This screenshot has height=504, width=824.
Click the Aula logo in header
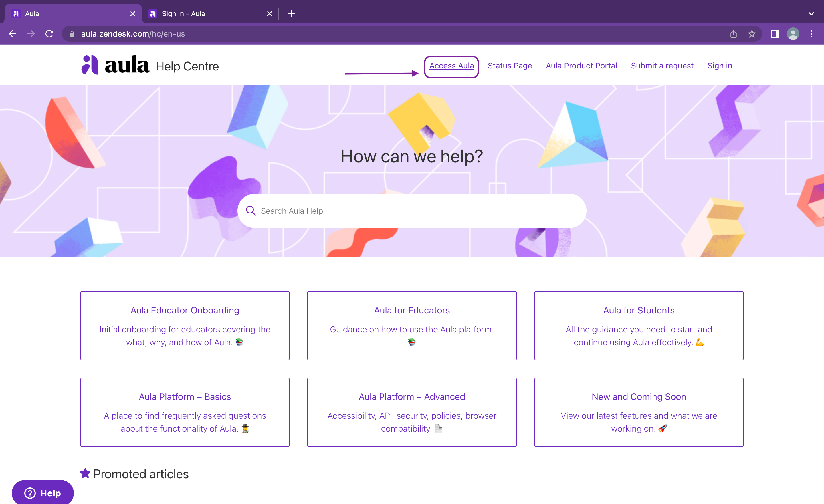point(115,65)
